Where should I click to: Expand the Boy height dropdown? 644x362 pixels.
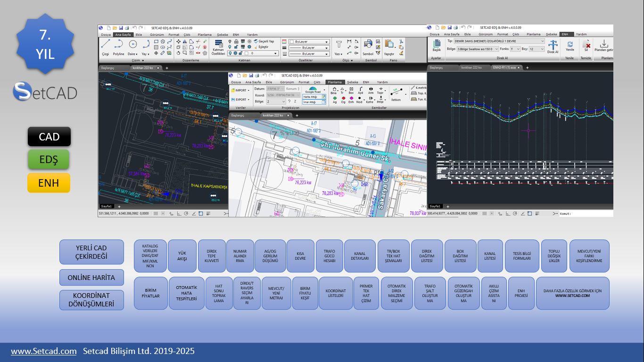pyautogui.click(x=542, y=49)
